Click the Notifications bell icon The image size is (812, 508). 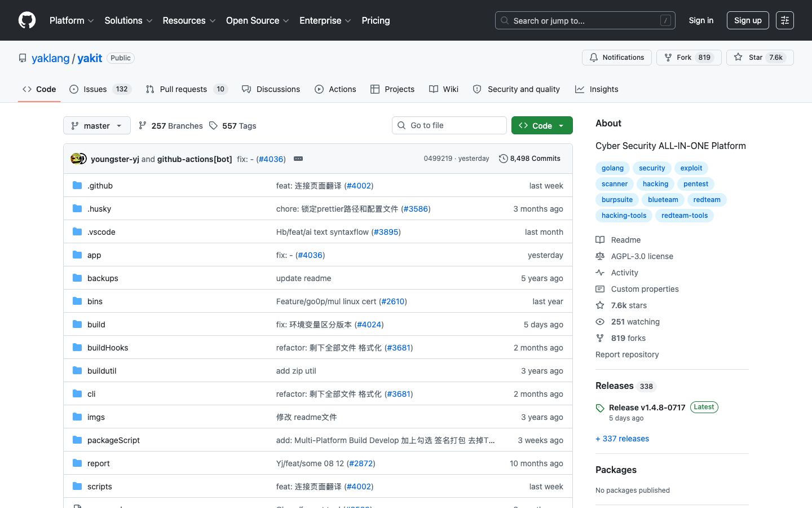pos(594,58)
